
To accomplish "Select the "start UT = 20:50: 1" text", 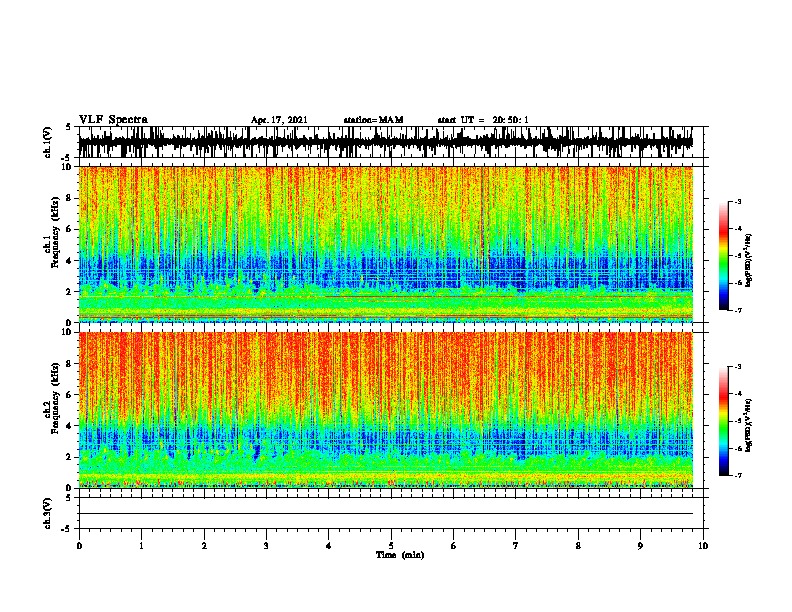I will (483, 120).
